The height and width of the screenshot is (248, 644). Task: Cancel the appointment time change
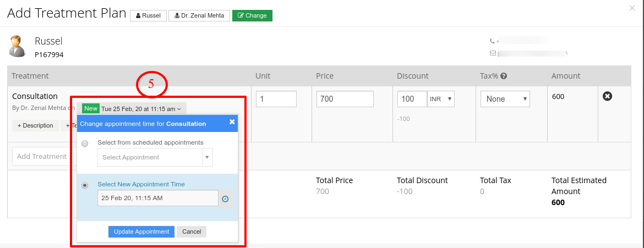click(x=192, y=232)
